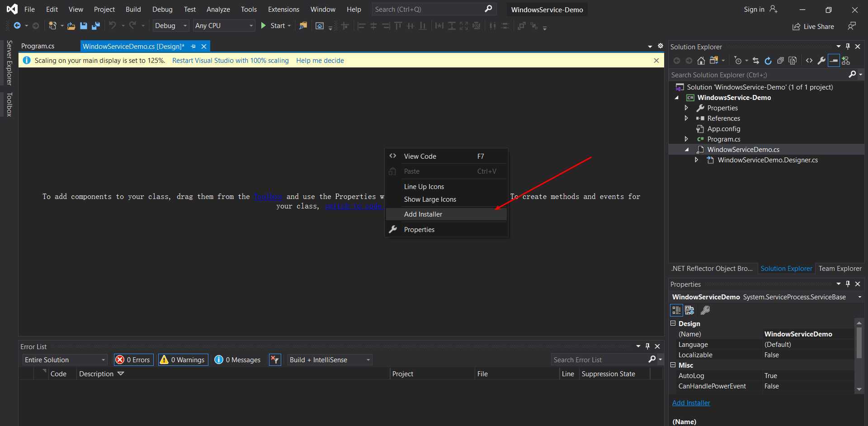Click the Save All toolbar icon
Screen dimensions: 868x426
(96, 26)
